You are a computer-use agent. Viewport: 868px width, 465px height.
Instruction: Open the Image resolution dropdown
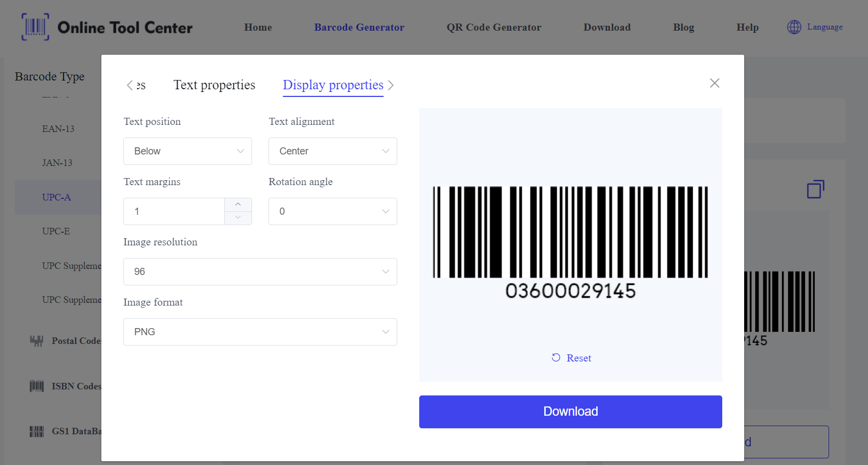click(x=260, y=272)
